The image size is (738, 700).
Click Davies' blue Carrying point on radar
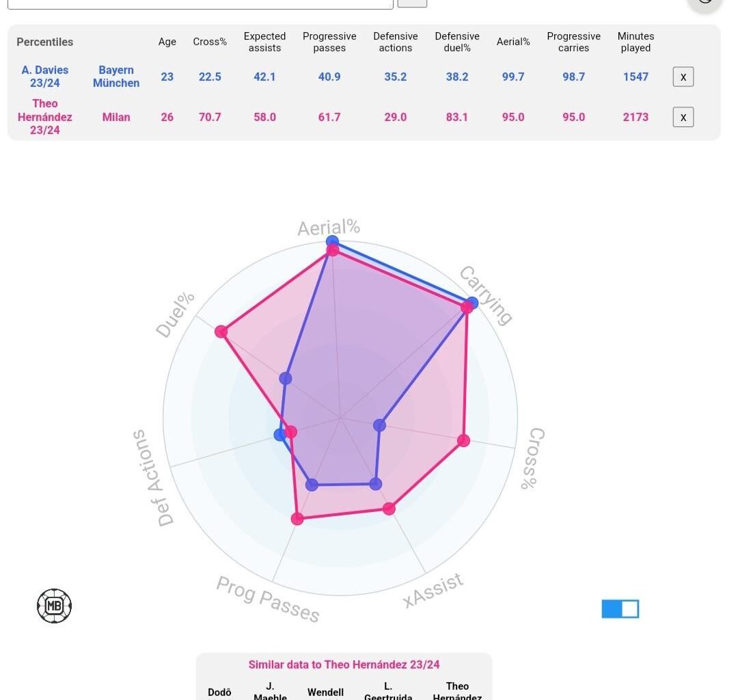click(x=471, y=303)
